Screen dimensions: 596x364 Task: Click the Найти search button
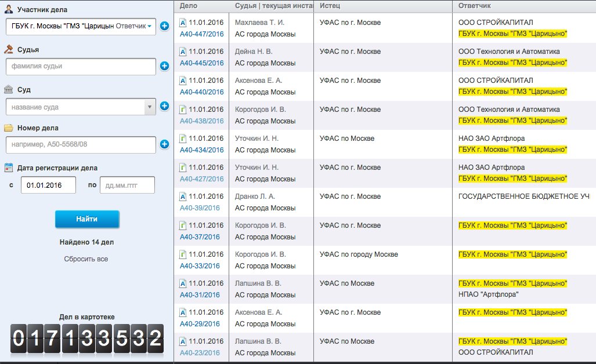pos(87,219)
